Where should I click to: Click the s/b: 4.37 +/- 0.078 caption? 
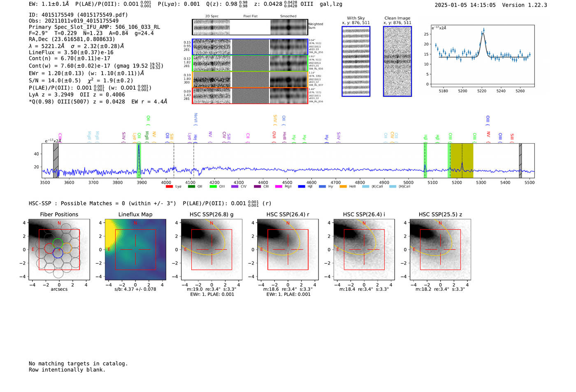[135, 289]
